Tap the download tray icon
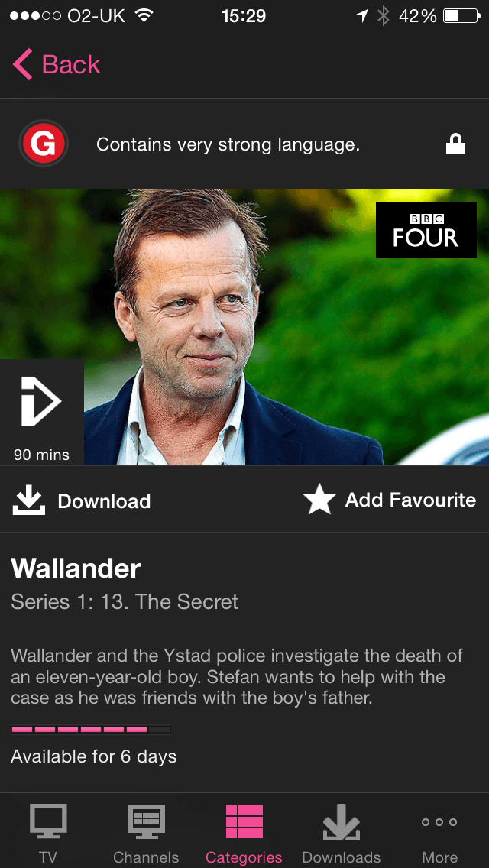 pos(29,501)
